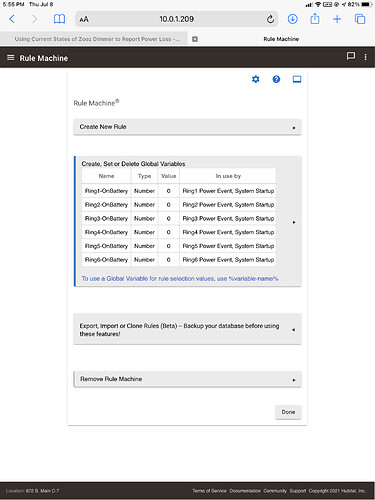Tap the Wi-Fi status icon
Image resolution: width=375 pixels, height=500 pixels.
click(318, 4)
